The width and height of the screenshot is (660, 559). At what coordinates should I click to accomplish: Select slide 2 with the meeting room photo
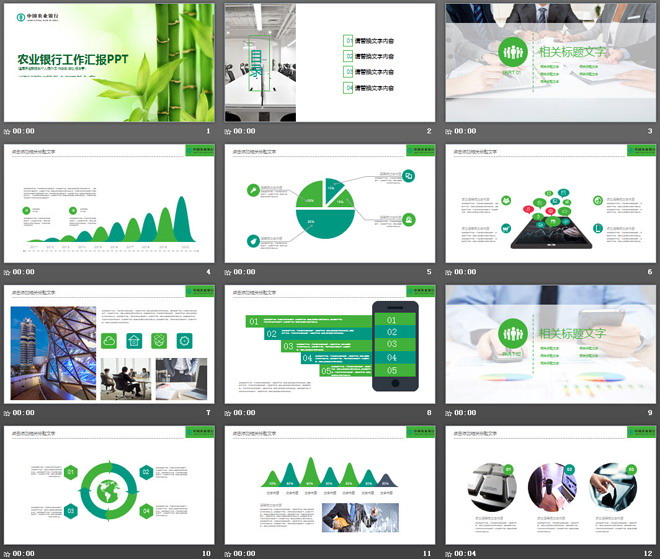pos(329,62)
